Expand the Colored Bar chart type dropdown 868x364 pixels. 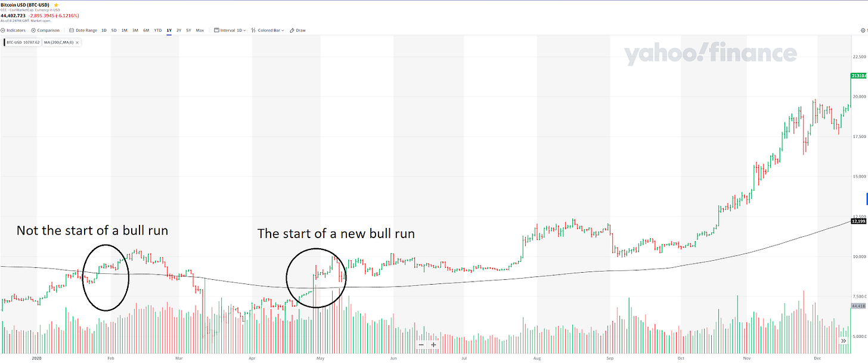coord(268,30)
